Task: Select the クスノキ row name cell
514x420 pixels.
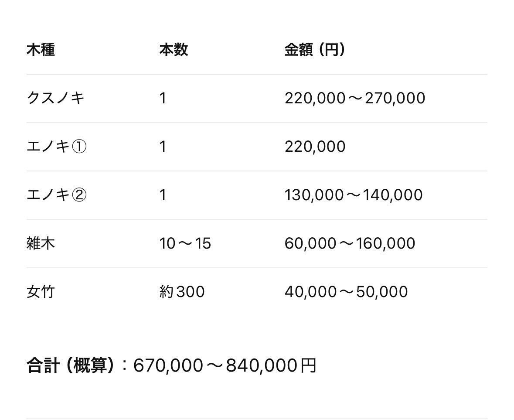Action: click(x=55, y=98)
